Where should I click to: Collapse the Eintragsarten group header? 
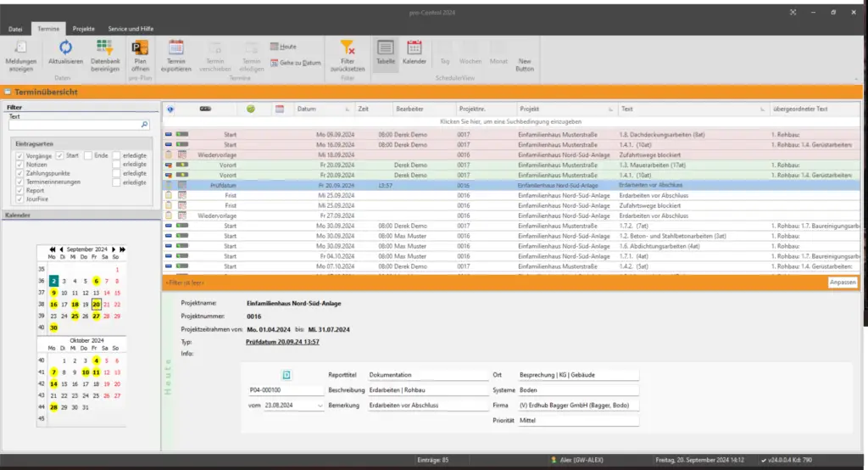coord(81,143)
